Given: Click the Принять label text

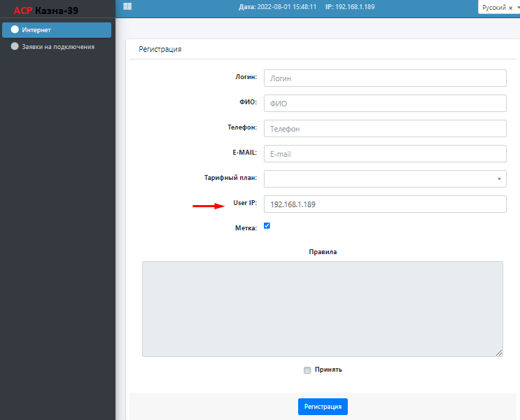Looking at the screenshot, I should [x=328, y=370].
